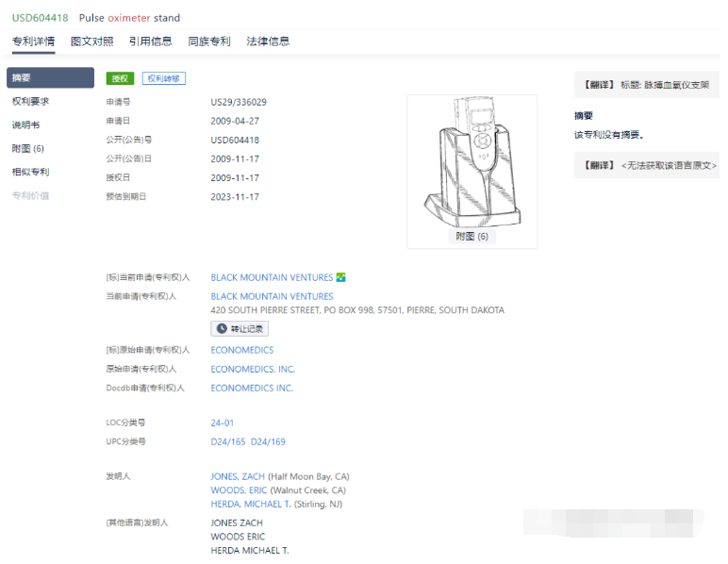The width and height of the screenshot is (728, 564).
Task: Click the LOC classification 24-01 link
Action: click(223, 423)
